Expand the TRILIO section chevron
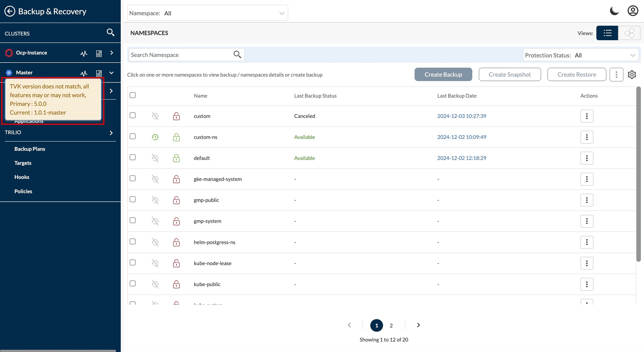 111,133
